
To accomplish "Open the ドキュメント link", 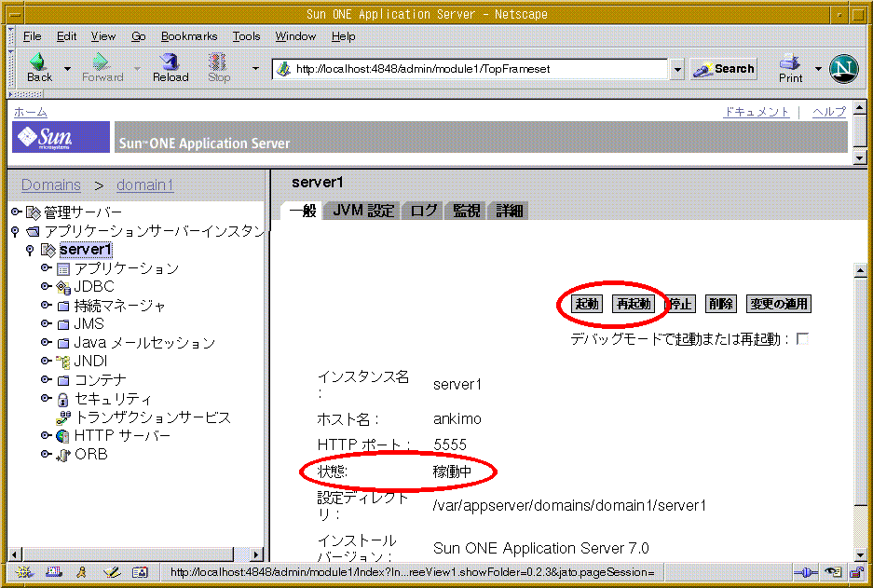I will 757,112.
